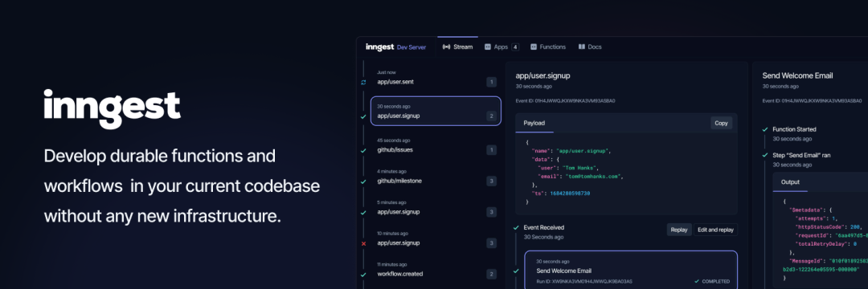Click the Apps tab icon

488,47
